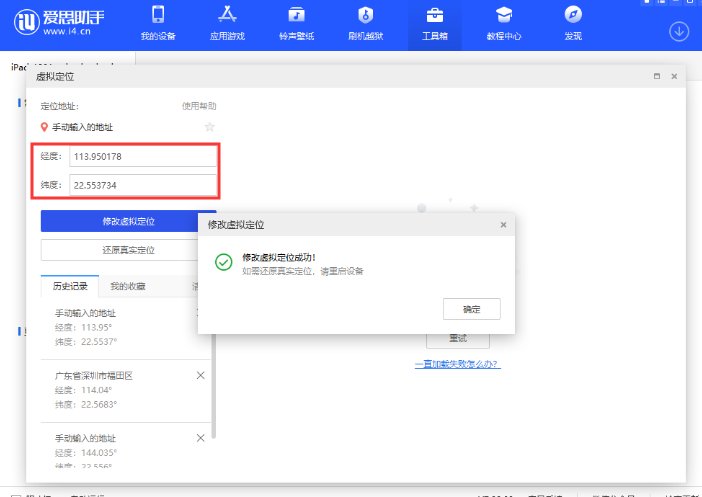702x497 pixels.
Task: Click red location pin icon
Action: tap(44, 127)
